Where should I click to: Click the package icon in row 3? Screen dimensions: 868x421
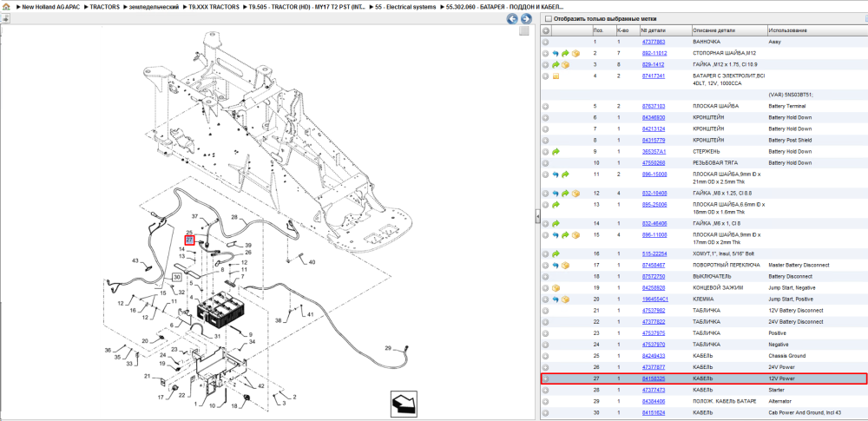tap(566, 65)
